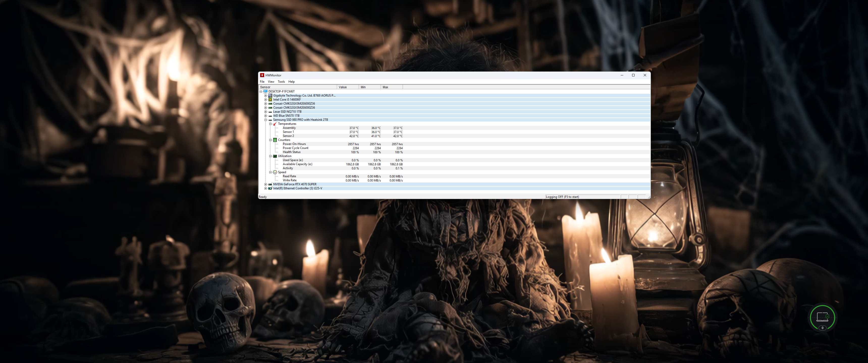Image resolution: width=868 pixels, height=363 pixels.
Task: Collapse the DESKTOP-F1FCM6T root node
Action: [x=261, y=92]
